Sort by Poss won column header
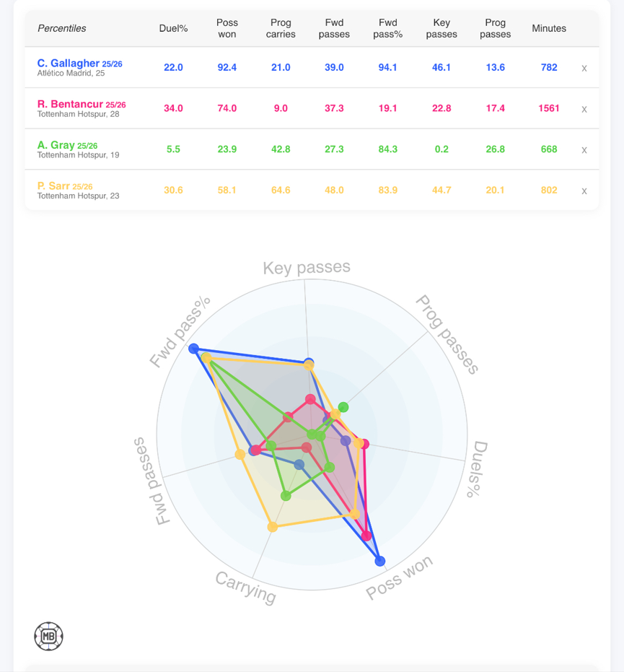624x672 pixels. click(x=227, y=28)
